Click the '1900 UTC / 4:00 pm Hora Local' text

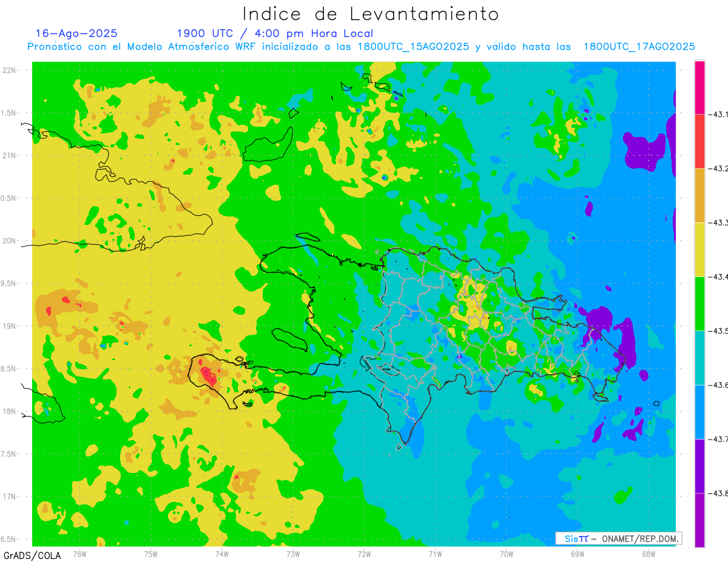pos(275,33)
